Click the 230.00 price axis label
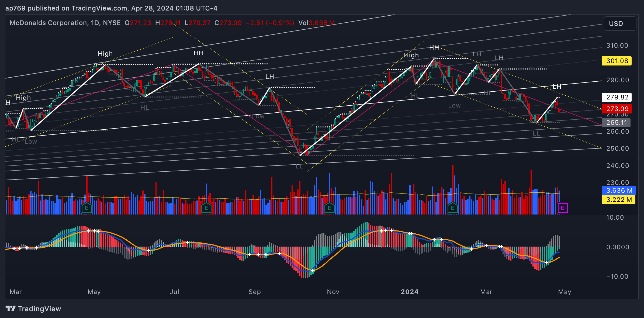This screenshot has height=318, width=644. tap(617, 183)
